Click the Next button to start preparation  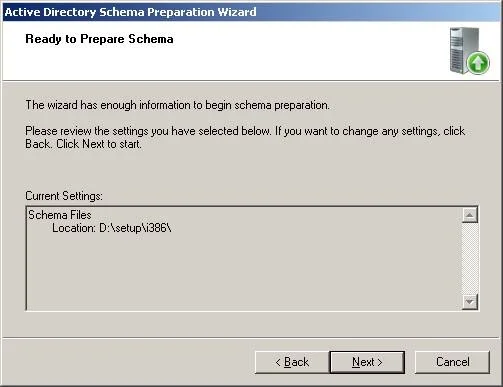367,362
